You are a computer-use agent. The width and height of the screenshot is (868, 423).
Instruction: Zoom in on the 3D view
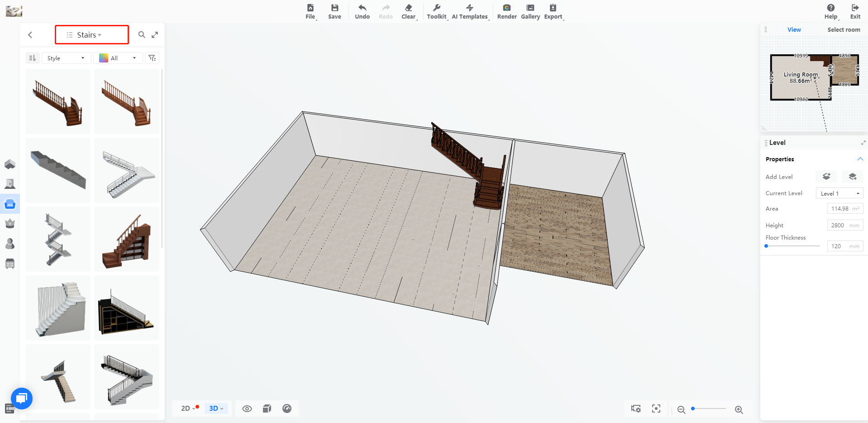pyautogui.click(x=739, y=409)
